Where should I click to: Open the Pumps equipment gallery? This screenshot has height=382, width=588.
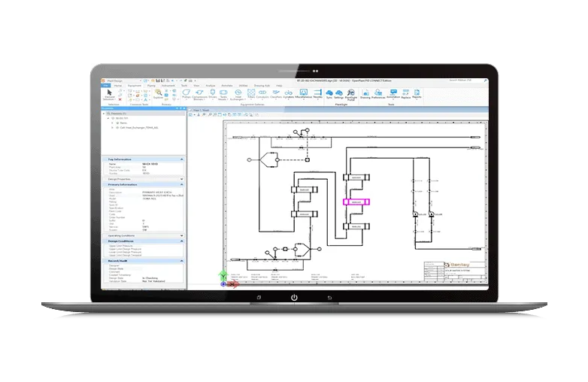[x=186, y=94]
